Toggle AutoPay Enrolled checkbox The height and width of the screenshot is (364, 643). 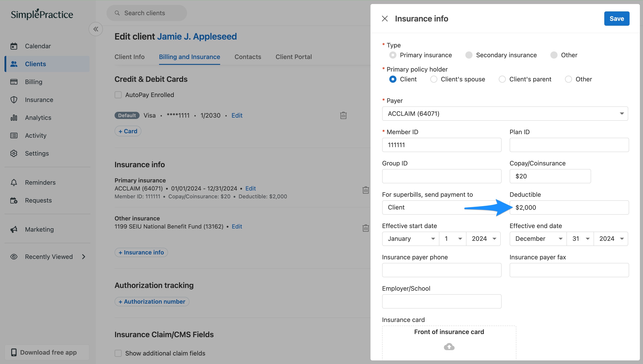click(118, 95)
